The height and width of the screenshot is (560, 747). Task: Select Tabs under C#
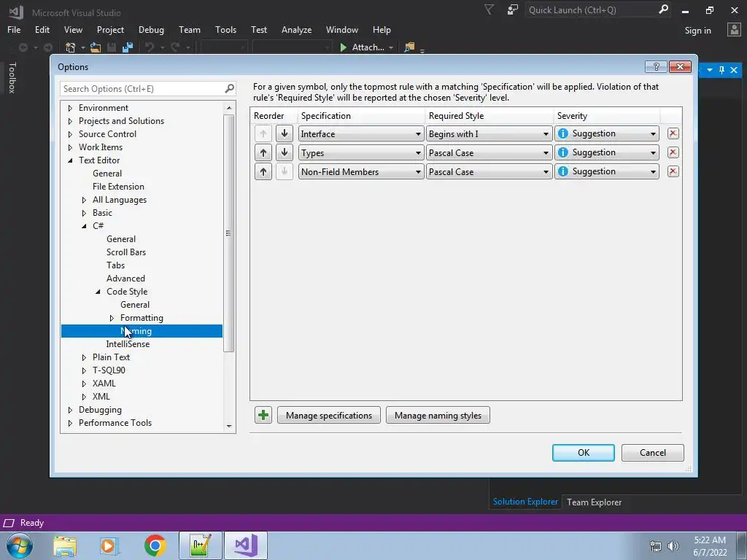[116, 265]
